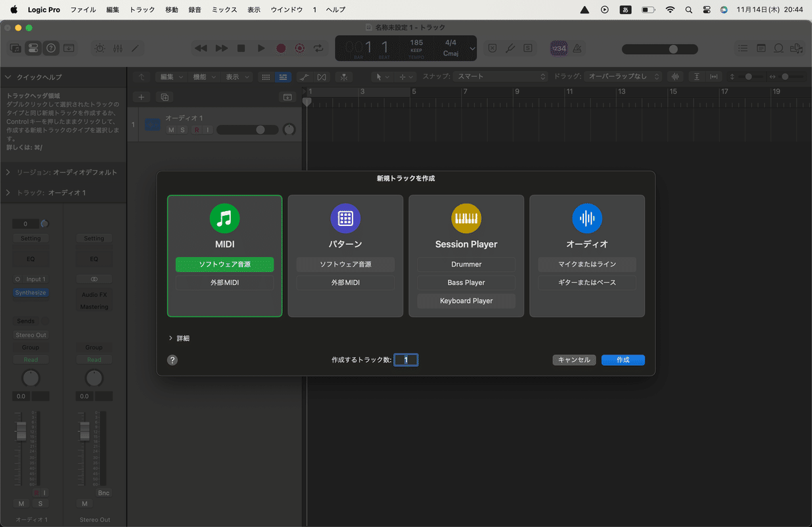This screenshot has width=812, height=527.
Task: Click the purple Pattern grid icon
Action: tap(345, 219)
